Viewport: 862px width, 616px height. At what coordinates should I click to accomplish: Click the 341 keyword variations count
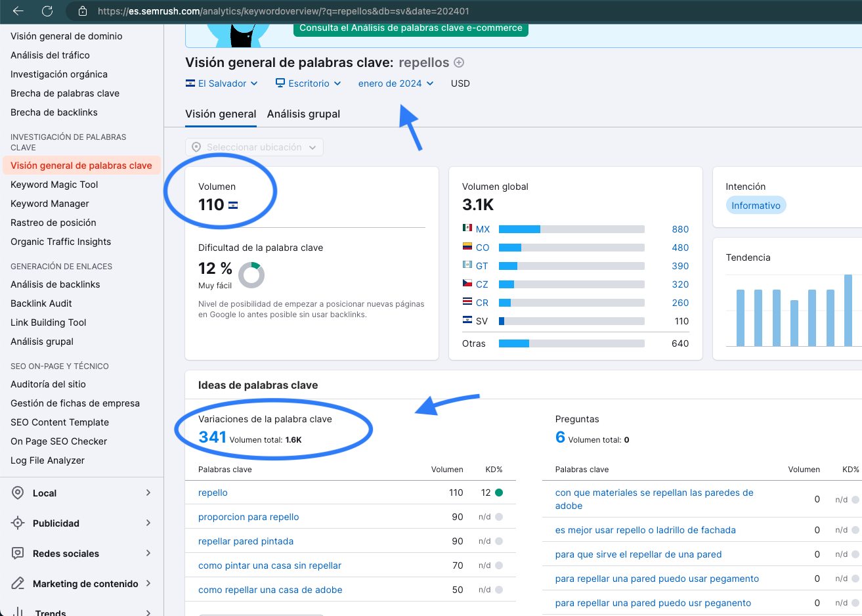point(212,437)
